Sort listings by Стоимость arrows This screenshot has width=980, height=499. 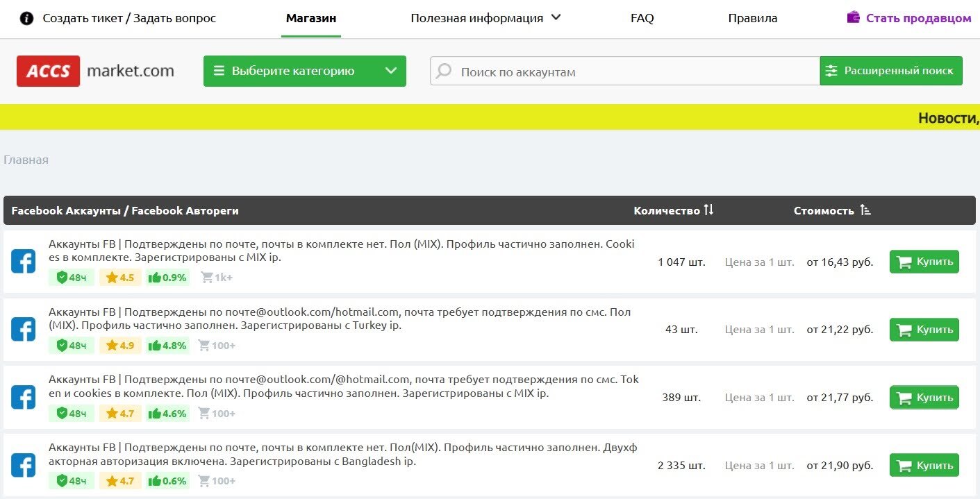coord(865,210)
